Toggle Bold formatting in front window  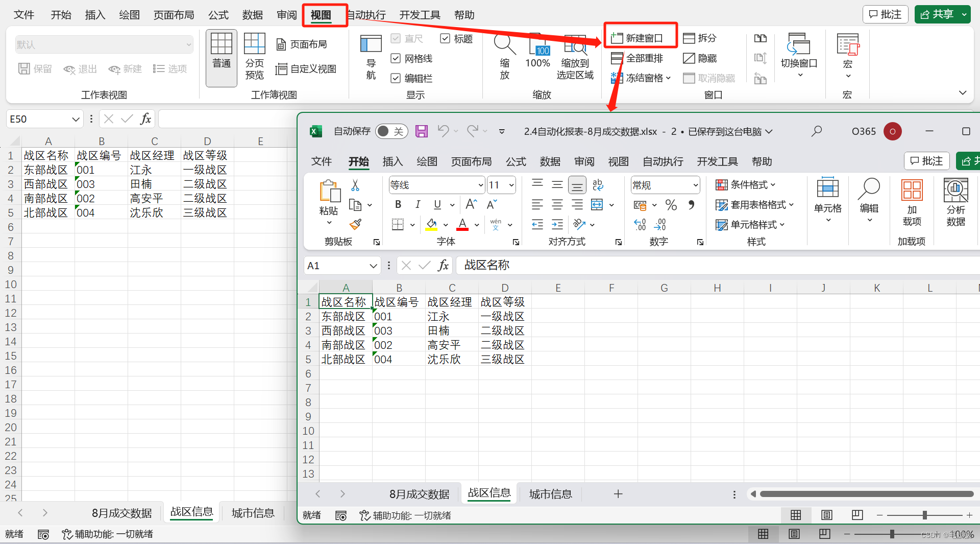point(398,205)
